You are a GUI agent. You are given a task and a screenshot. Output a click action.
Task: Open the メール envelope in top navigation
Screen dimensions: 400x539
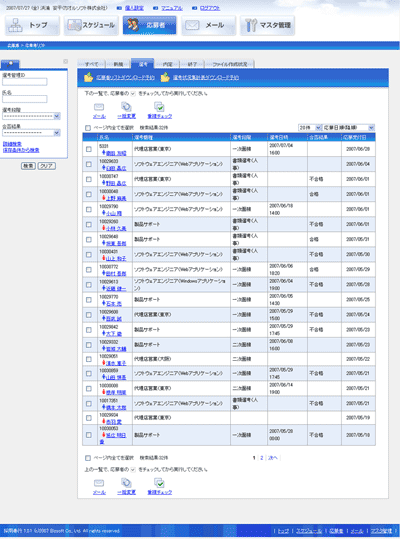coord(192,25)
